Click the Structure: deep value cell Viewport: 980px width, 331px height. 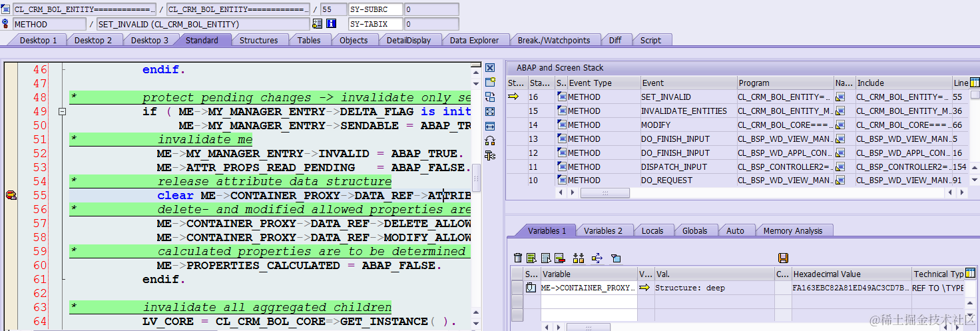(714, 288)
